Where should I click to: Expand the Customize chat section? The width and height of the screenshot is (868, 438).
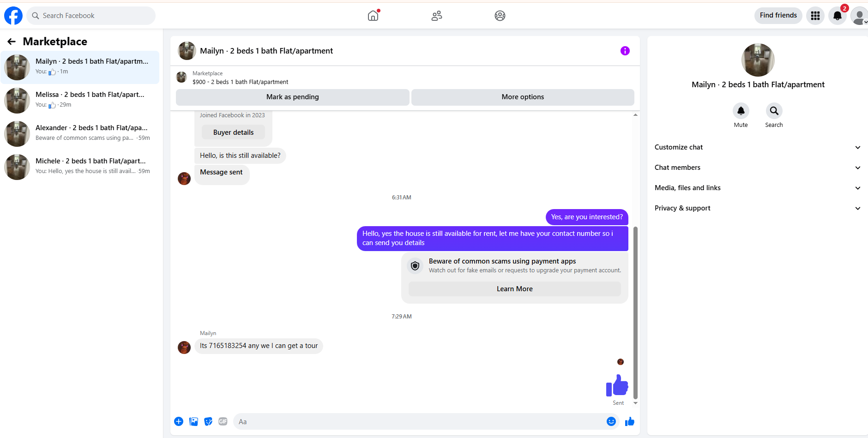tap(758, 147)
